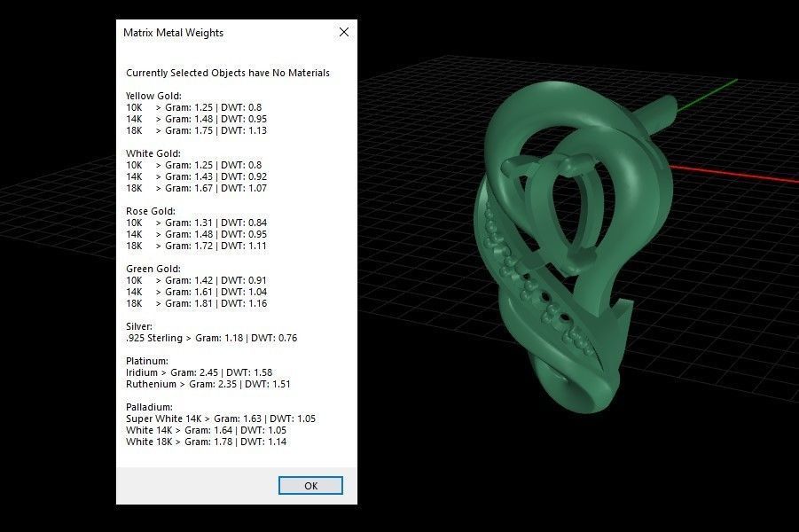Screen dimensions: 799x532
Task: Click the 'Platinum:' heading
Action: tap(147, 361)
